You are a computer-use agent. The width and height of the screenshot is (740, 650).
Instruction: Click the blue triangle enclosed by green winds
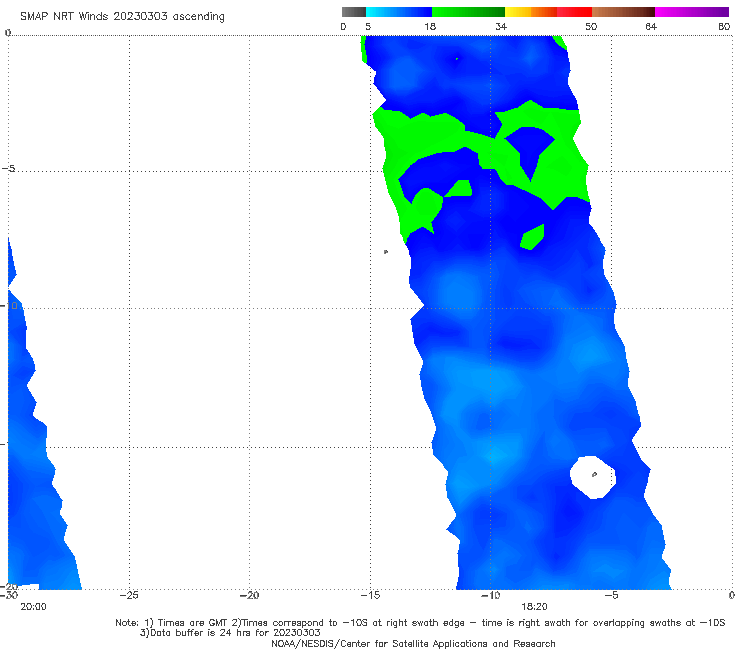530,150
